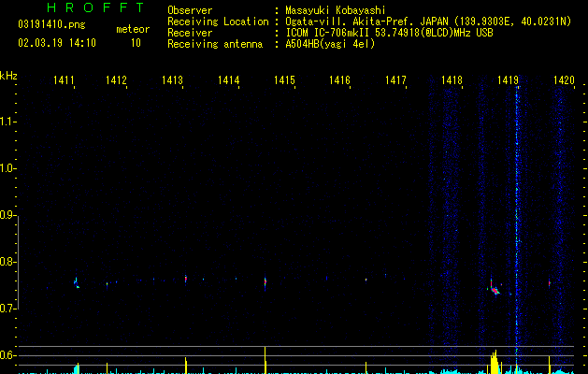
Task: Click the meteor count value 10
Action: tap(136, 43)
